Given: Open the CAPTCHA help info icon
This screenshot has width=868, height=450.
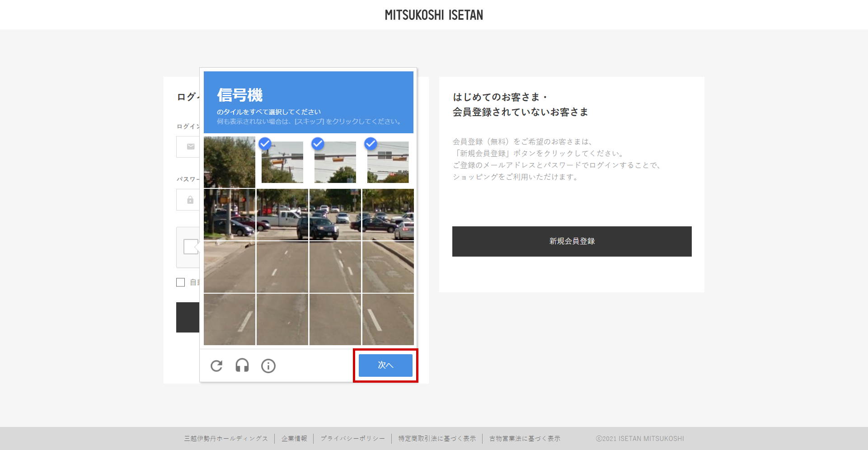Looking at the screenshot, I should [x=268, y=366].
